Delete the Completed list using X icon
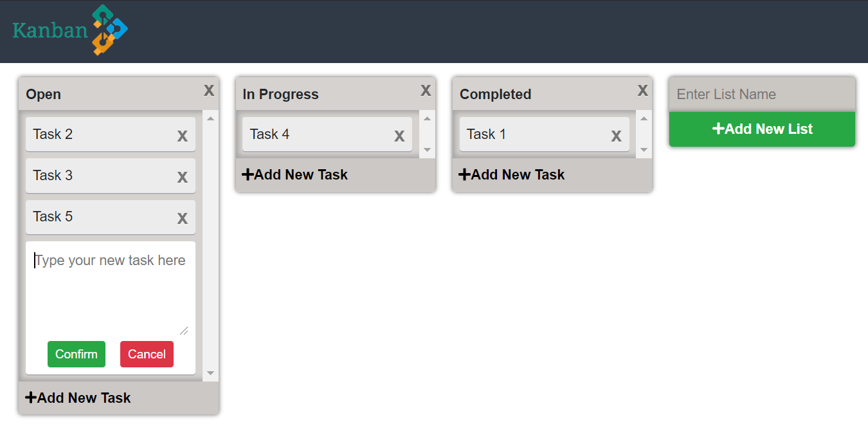 pyautogui.click(x=642, y=90)
